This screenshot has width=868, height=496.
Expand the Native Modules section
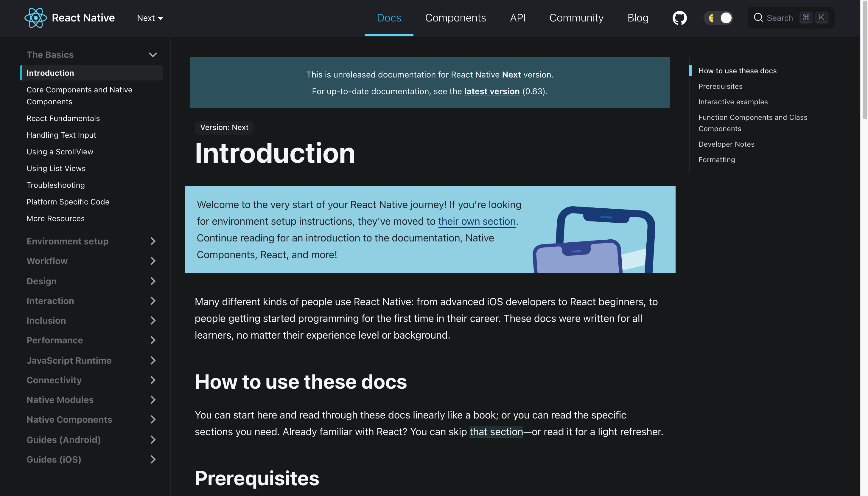click(153, 399)
